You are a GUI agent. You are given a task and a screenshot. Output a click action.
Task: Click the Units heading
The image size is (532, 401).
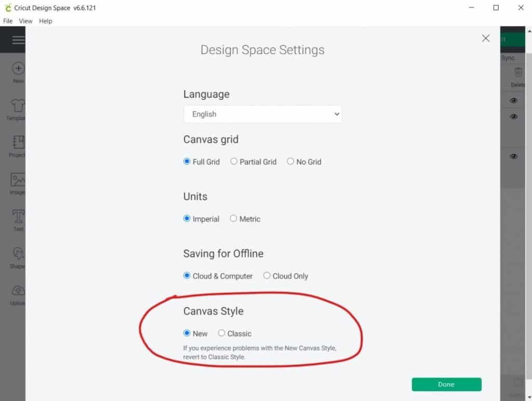click(x=195, y=197)
